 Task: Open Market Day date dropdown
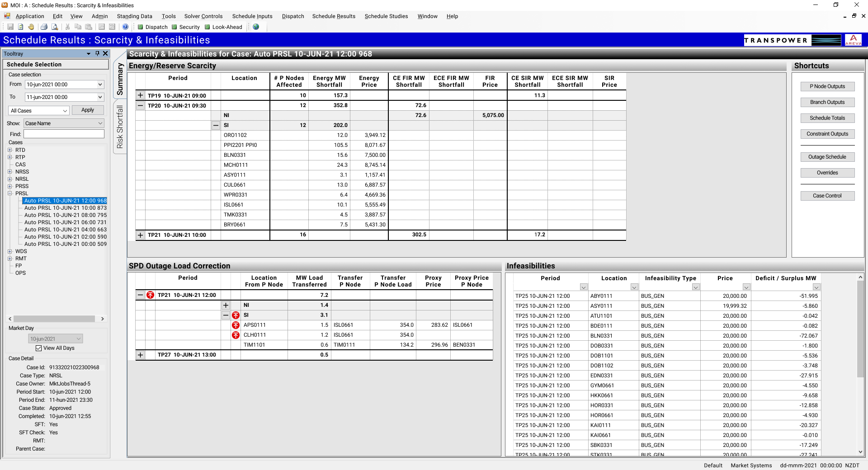coord(79,338)
